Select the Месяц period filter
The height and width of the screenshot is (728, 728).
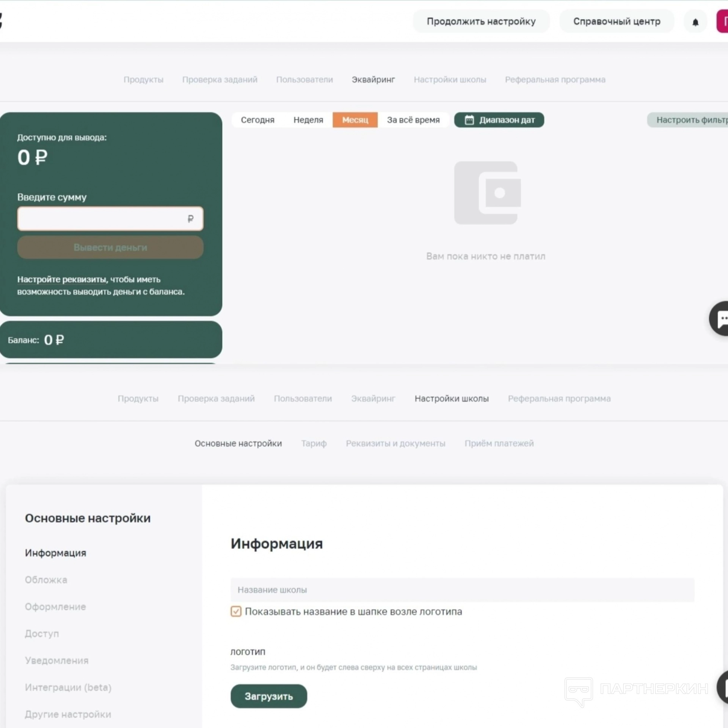(x=355, y=120)
